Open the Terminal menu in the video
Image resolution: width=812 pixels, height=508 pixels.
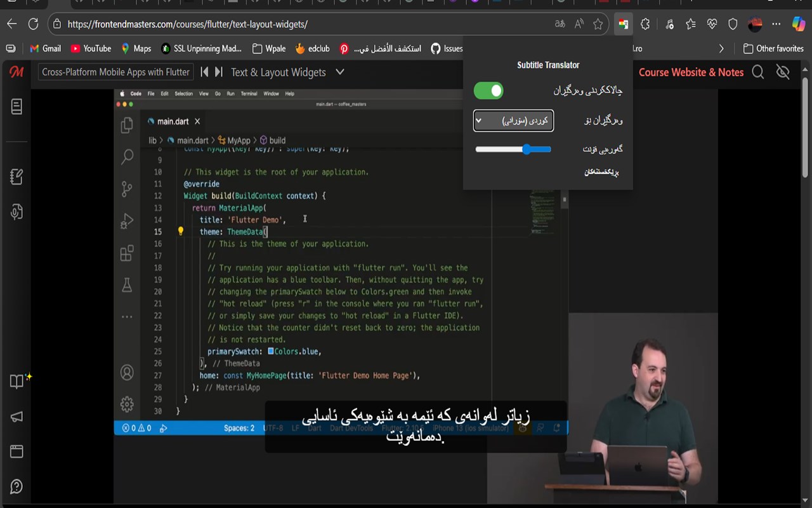click(x=249, y=93)
